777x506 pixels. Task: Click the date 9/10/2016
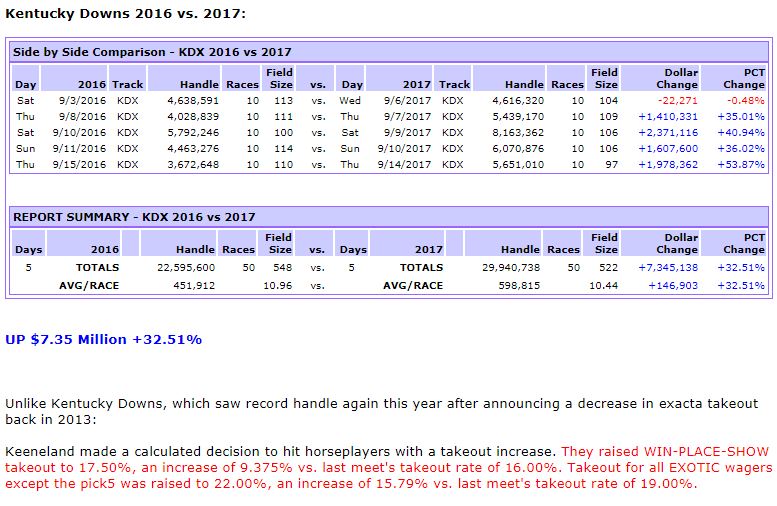(x=79, y=132)
